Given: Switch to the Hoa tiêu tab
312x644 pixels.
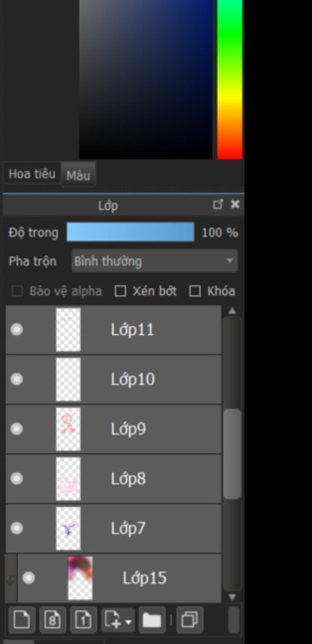Looking at the screenshot, I should click(32, 174).
